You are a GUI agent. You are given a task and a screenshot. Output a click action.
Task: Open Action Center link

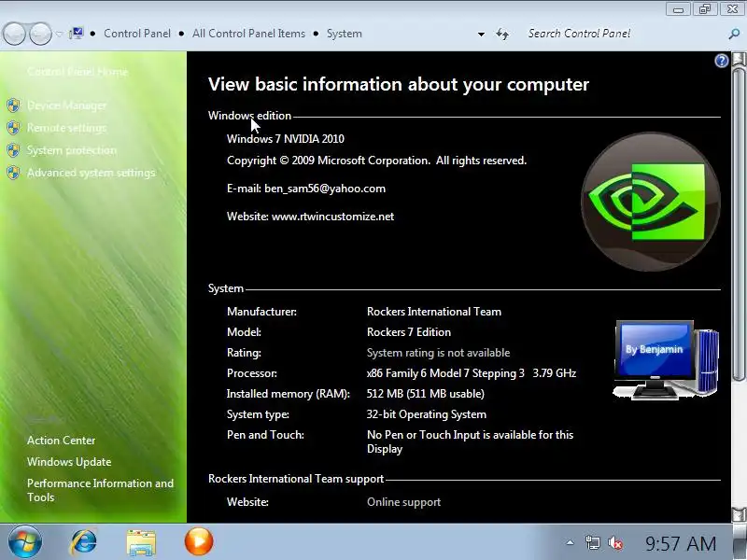(x=61, y=441)
